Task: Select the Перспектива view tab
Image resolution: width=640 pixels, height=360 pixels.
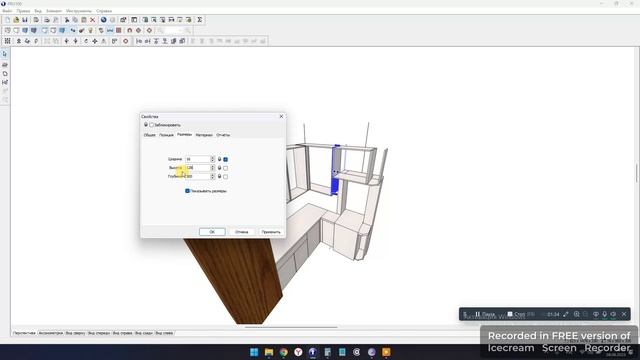Action: 24,333
